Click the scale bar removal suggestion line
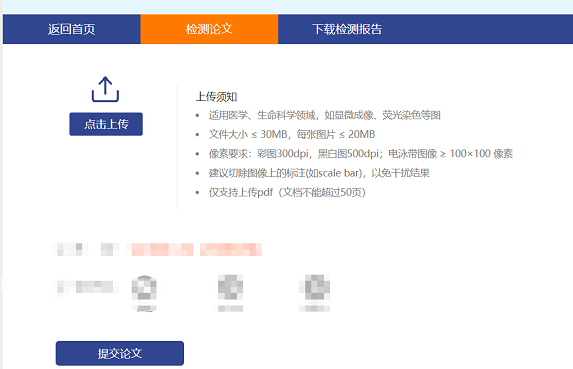This screenshot has height=369, width=573. 319,173
